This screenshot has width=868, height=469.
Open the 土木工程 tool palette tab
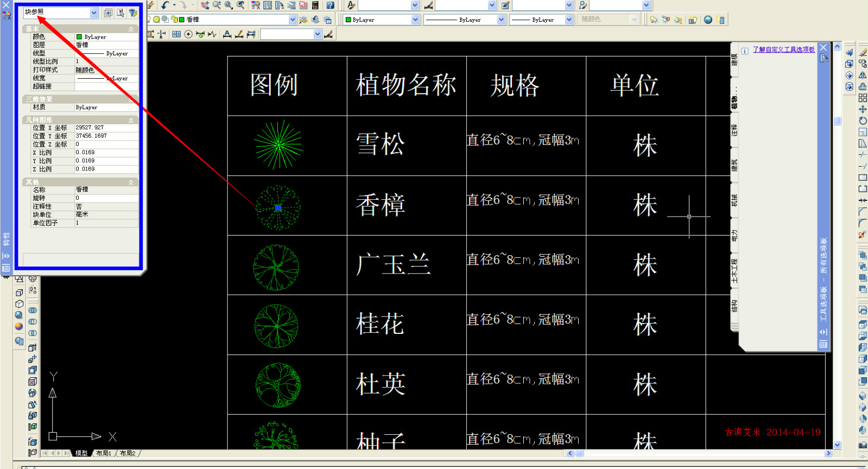click(734, 271)
